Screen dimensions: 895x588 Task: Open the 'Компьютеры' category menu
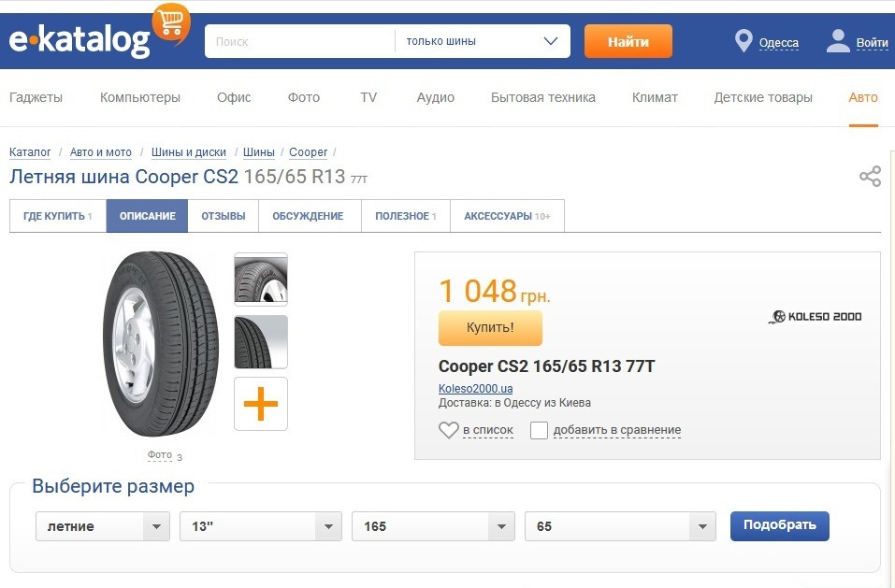[x=140, y=97]
